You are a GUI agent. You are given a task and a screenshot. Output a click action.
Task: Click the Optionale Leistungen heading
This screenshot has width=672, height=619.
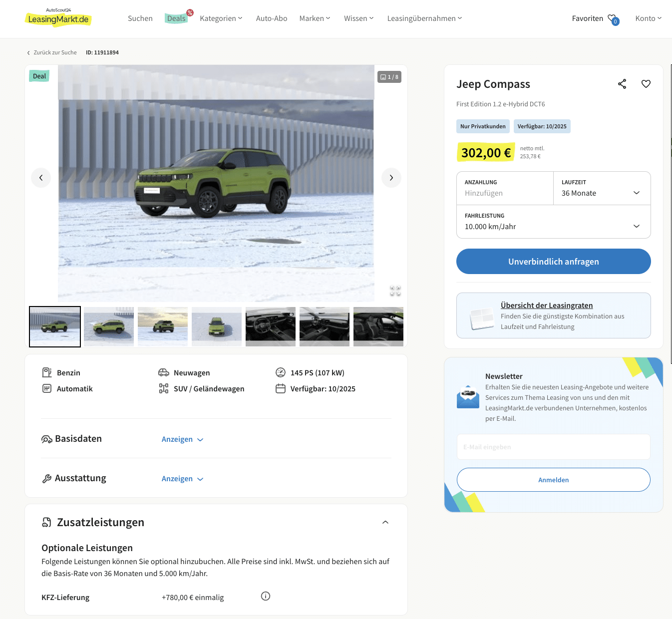(87, 548)
